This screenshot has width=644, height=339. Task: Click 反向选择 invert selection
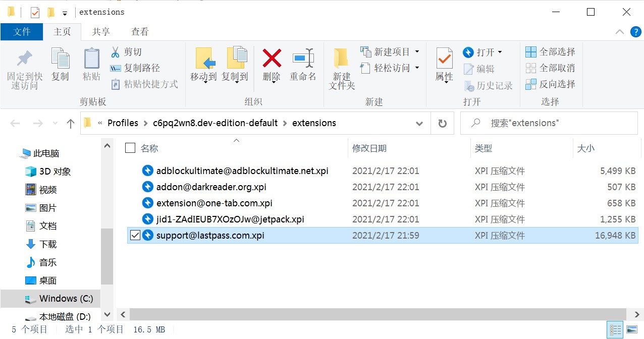pyautogui.click(x=550, y=84)
